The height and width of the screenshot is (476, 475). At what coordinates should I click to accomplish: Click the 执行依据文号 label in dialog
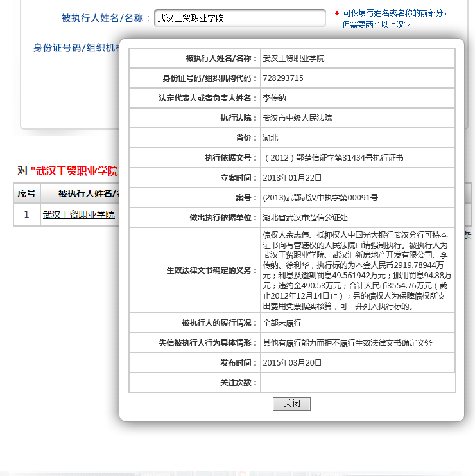point(231,158)
